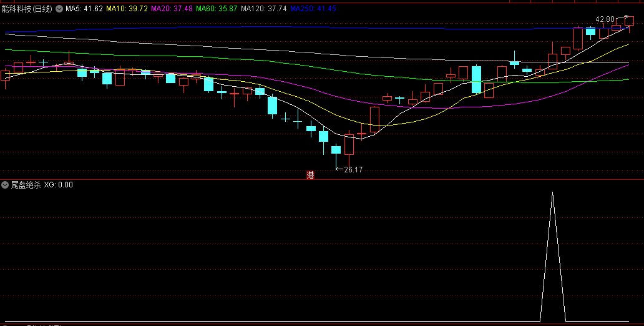Expand the 尾盘绝杀 indicator dropdown arrow

pos(5,185)
